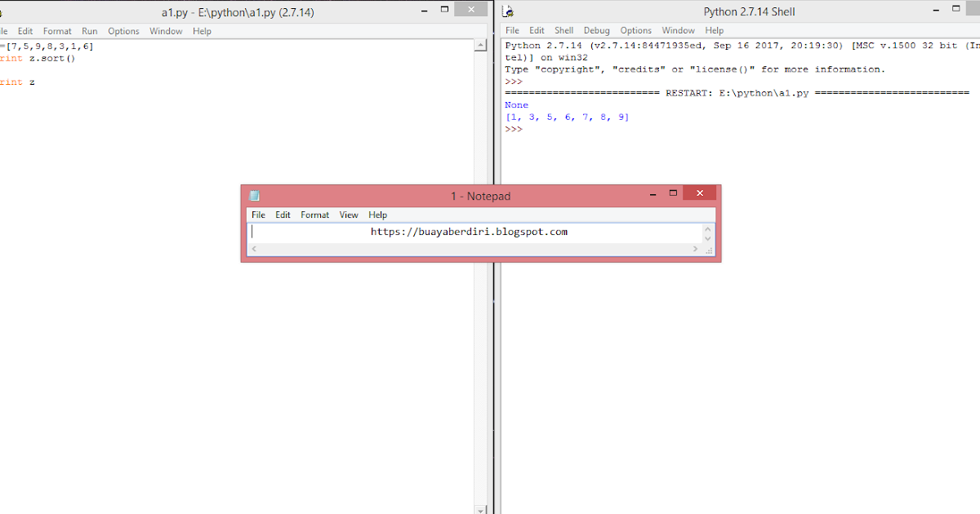Open the View menu in Notepad
The height and width of the screenshot is (514, 980).
click(x=349, y=215)
